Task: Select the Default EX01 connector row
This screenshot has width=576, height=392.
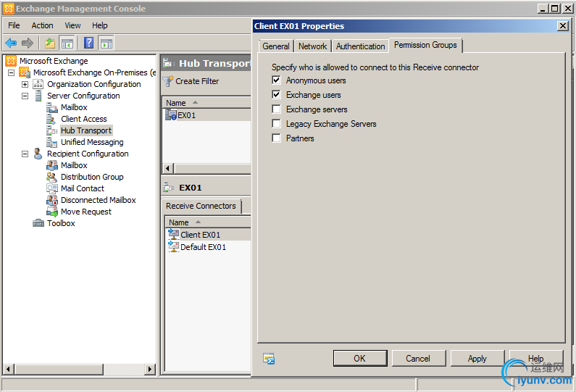Action: tap(208, 247)
